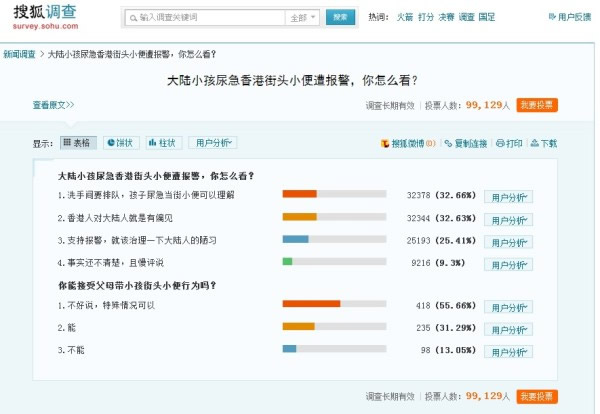Viewport: 600px width, 414px height.
Task: Share to Sohu Weibo (搜狐微博)
Action: [x=408, y=144]
